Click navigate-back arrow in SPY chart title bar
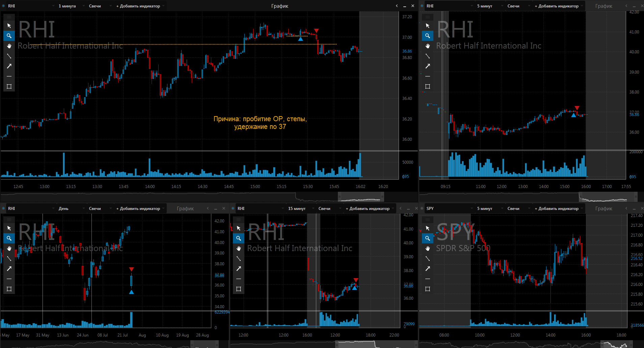 point(626,209)
